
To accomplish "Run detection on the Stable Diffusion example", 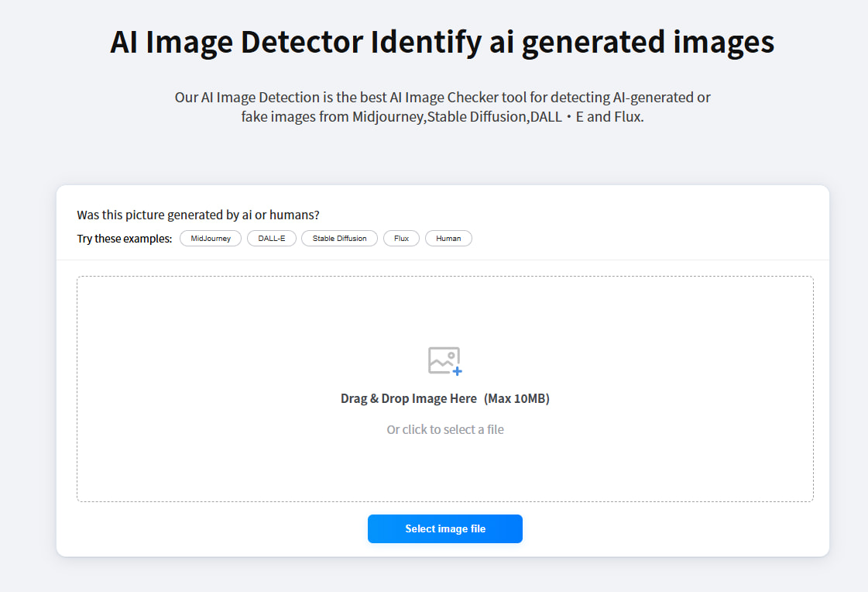I will (x=339, y=238).
